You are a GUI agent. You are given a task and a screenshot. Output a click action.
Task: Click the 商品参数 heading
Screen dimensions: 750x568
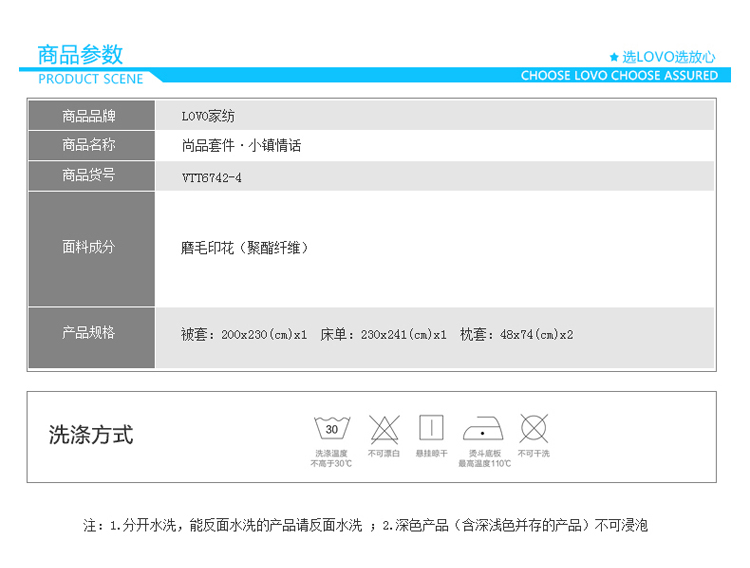point(80,55)
